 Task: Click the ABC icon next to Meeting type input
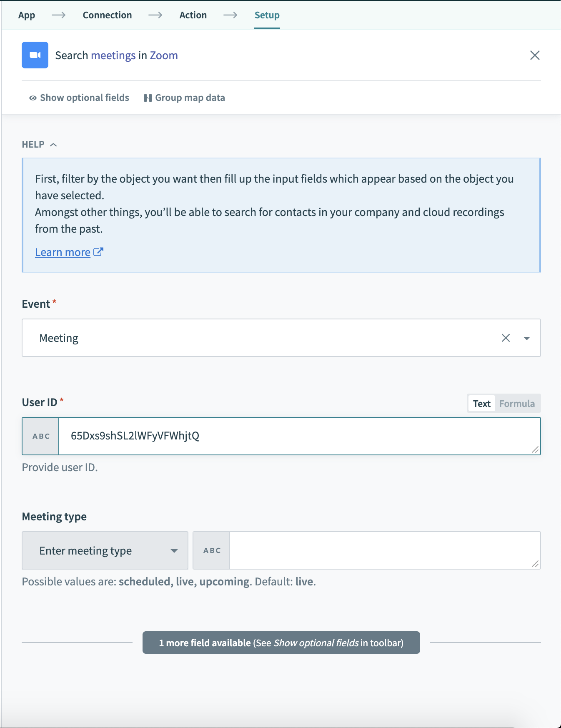click(211, 550)
